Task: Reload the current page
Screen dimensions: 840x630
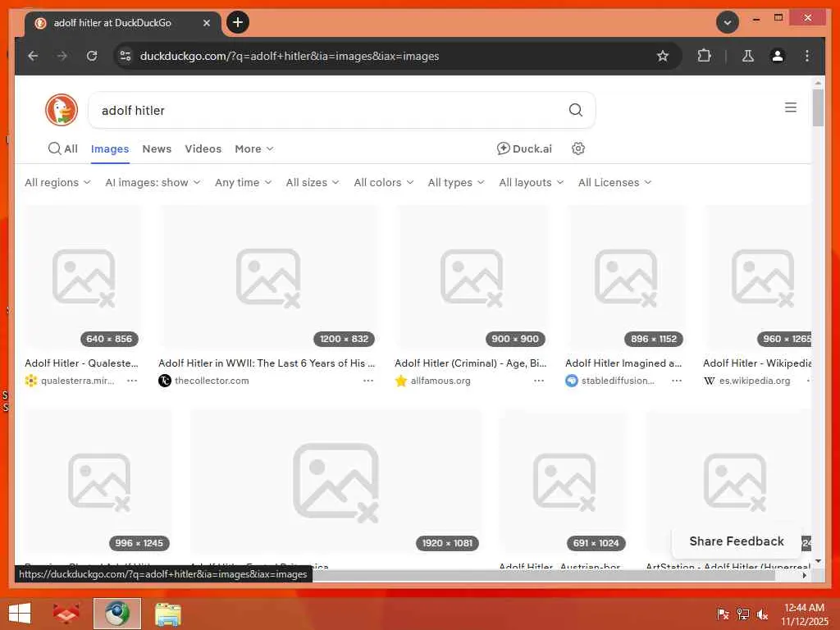Action: tap(92, 56)
